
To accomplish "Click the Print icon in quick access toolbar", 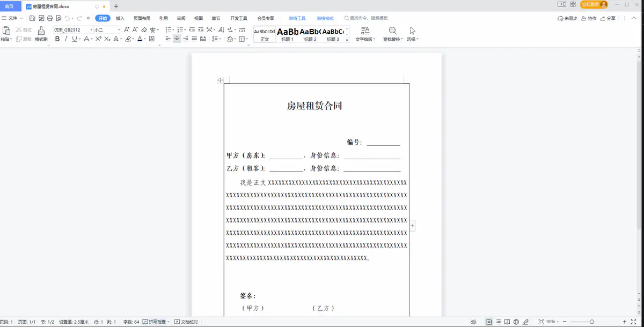I will point(49,18).
